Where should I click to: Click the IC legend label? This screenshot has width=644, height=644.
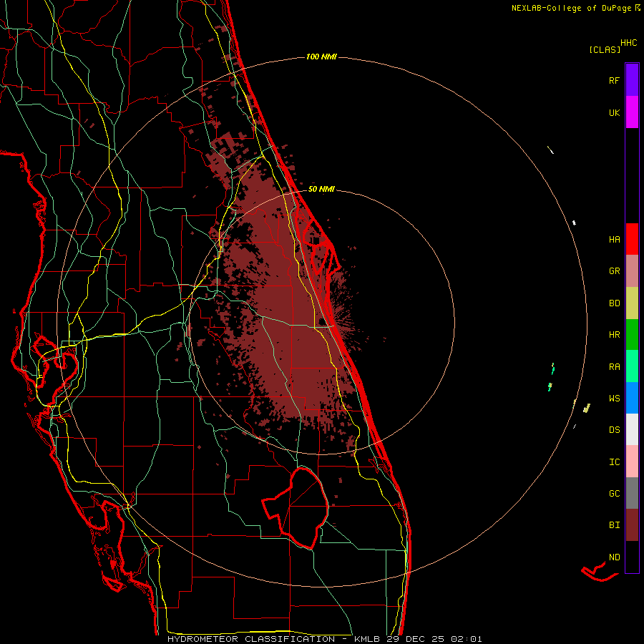[614, 462]
